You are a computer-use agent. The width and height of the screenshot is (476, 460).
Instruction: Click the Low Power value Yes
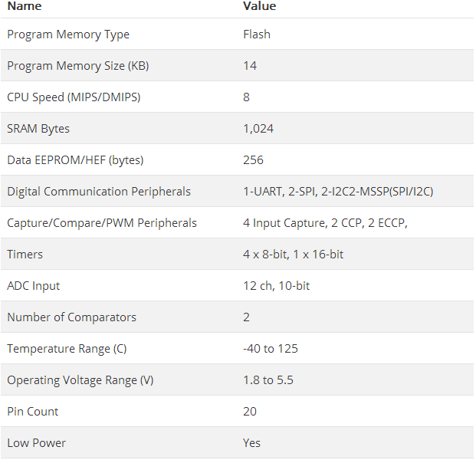click(x=251, y=443)
